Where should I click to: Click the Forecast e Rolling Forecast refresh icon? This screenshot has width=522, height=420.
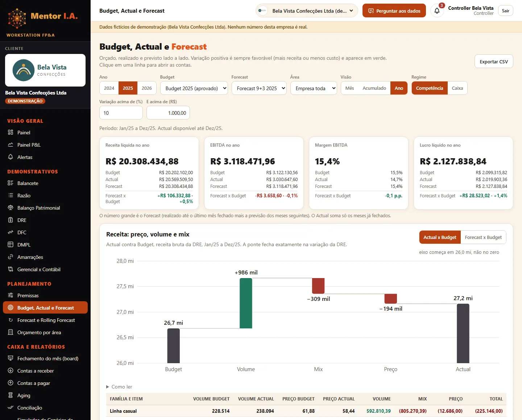coord(11,320)
